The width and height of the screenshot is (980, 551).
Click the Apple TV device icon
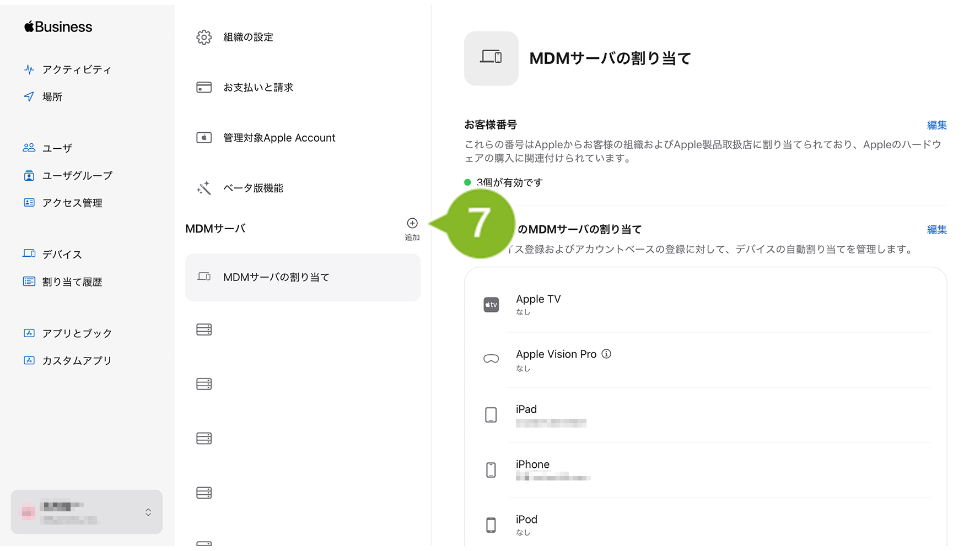[491, 305]
